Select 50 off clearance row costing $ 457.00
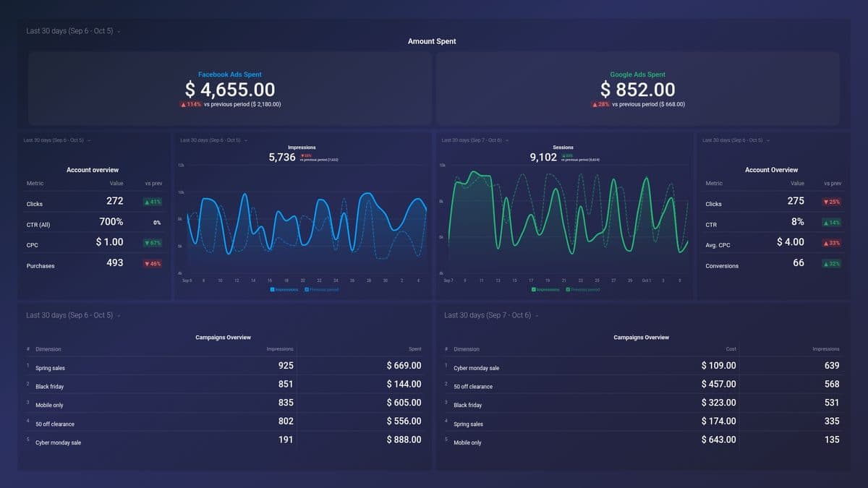The height and width of the screenshot is (488, 868). (642, 385)
